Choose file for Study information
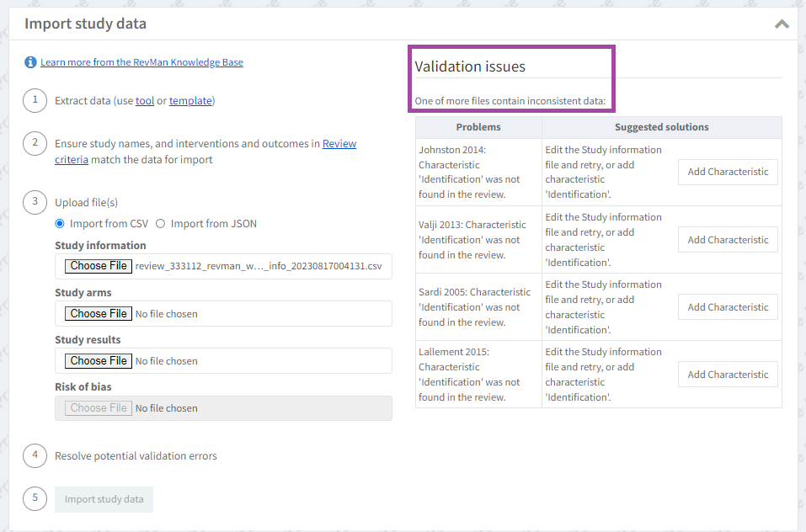This screenshot has height=532, width=806. coord(99,266)
